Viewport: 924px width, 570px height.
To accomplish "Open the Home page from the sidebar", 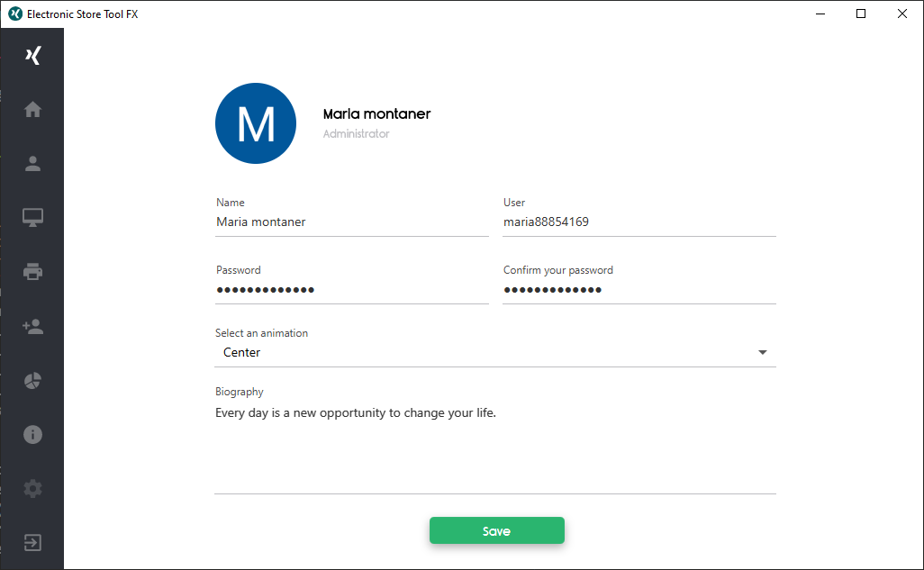I will [33, 110].
